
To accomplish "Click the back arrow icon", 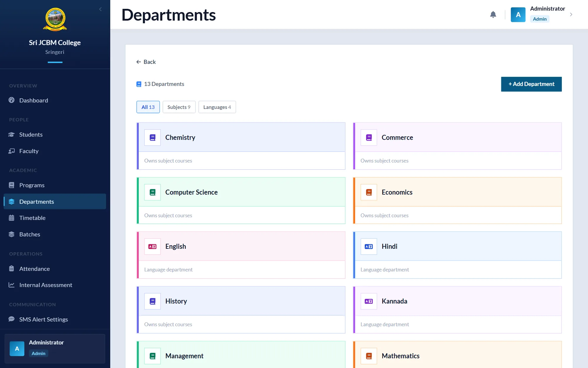I will click(x=138, y=62).
